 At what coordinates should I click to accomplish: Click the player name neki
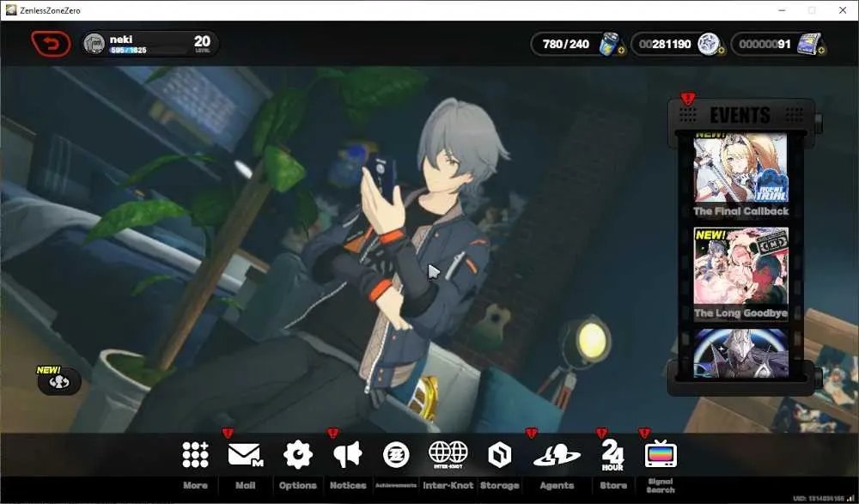point(120,39)
